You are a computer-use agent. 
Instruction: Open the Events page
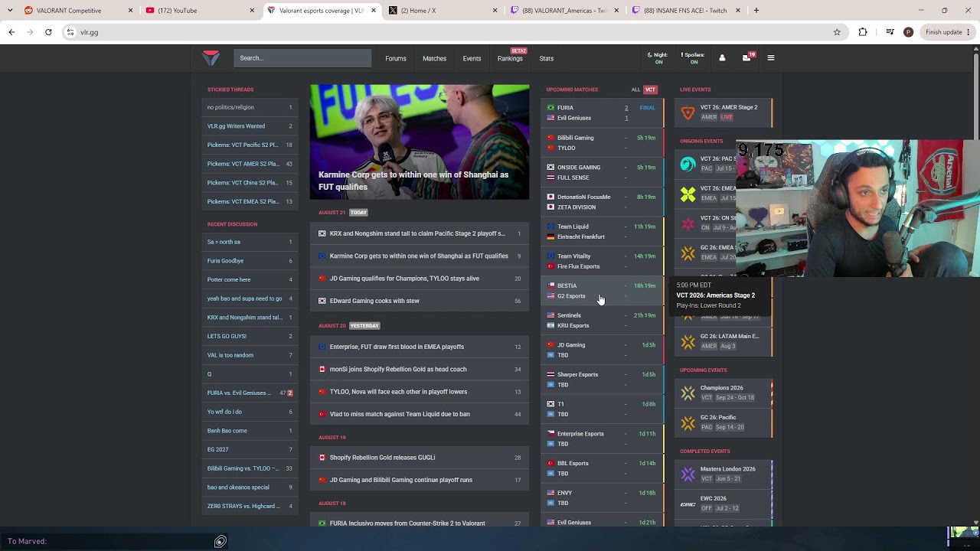(x=472, y=58)
